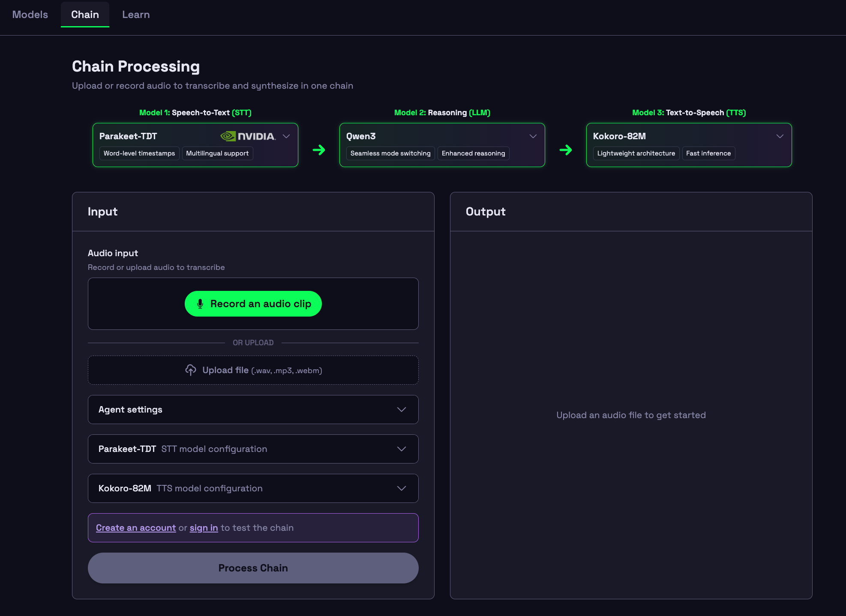Screen dimensions: 846x616
Task: Click the green arrow between STT and LLM
Action: (x=319, y=150)
